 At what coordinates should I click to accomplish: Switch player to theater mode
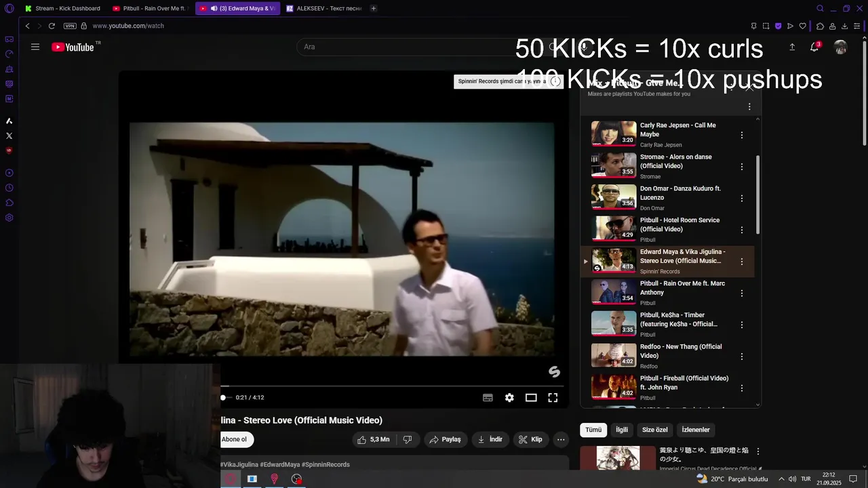tap(531, 398)
